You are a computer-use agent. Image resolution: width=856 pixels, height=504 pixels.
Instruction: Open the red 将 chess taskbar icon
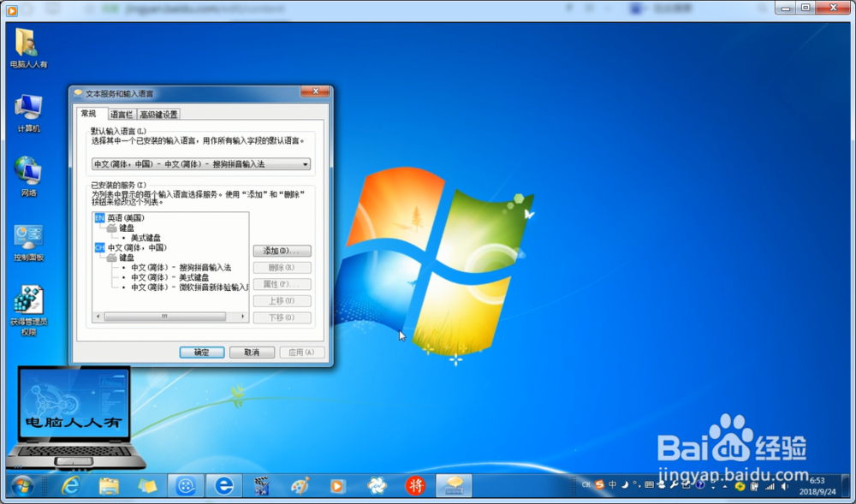[415, 485]
